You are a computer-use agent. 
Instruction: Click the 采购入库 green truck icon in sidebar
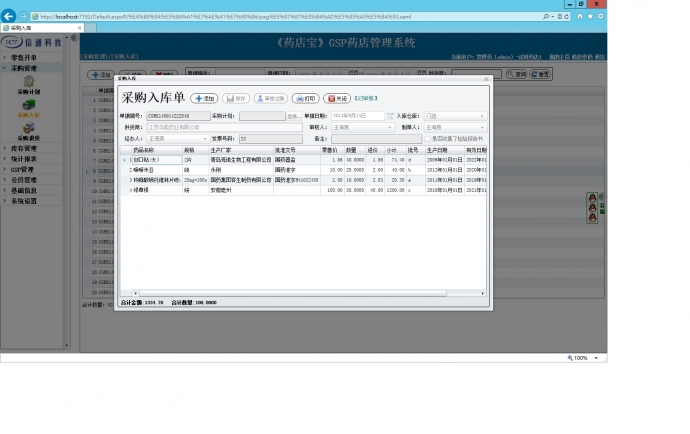click(x=29, y=105)
